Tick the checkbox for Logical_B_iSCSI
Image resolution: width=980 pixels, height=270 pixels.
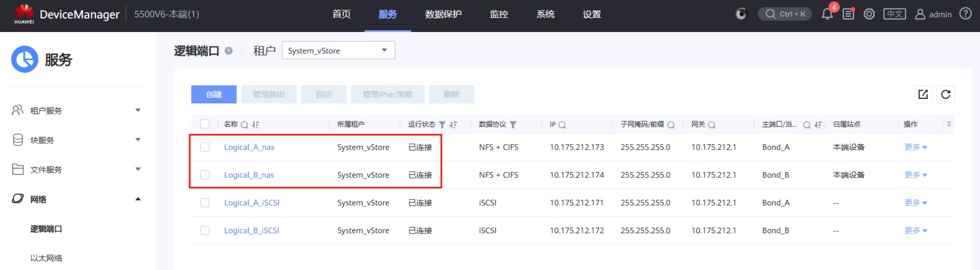205,230
